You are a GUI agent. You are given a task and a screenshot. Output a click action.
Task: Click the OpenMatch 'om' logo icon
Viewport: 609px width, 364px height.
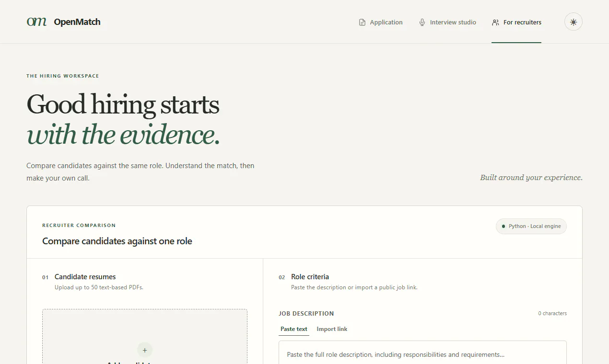(x=36, y=22)
